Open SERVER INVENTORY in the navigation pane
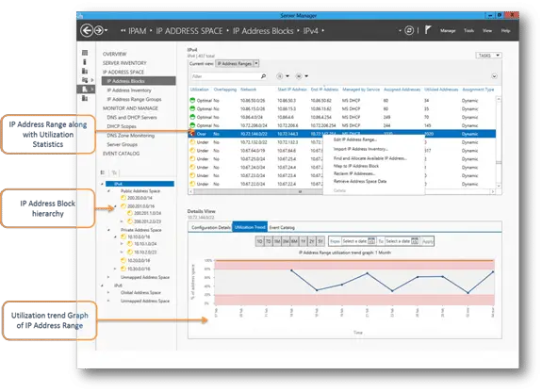 pos(124,63)
